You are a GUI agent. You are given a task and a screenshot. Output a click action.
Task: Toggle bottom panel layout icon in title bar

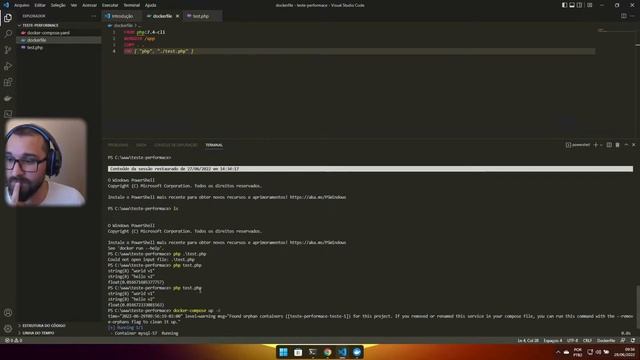click(572, 5)
